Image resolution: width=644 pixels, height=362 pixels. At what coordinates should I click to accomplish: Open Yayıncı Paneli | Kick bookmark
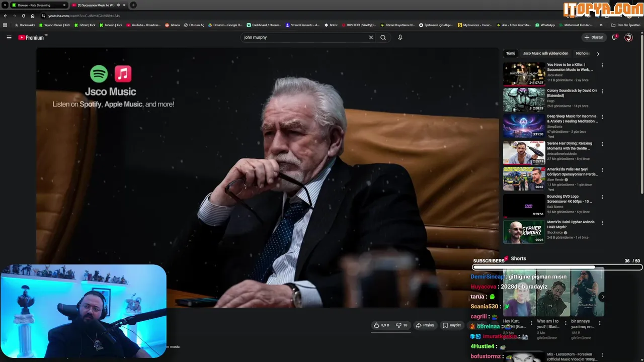click(x=55, y=25)
